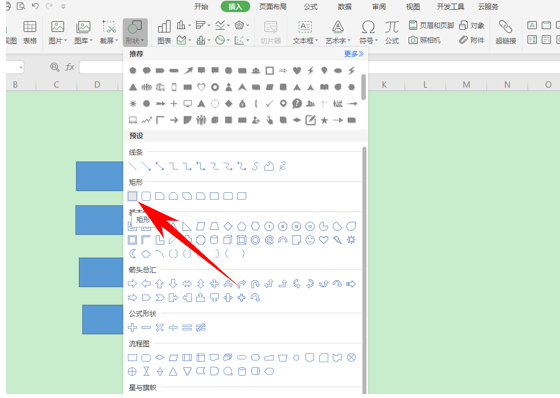The width and height of the screenshot is (560, 398).
Task: Insert an 对象 object
Action: [x=472, y=25]
